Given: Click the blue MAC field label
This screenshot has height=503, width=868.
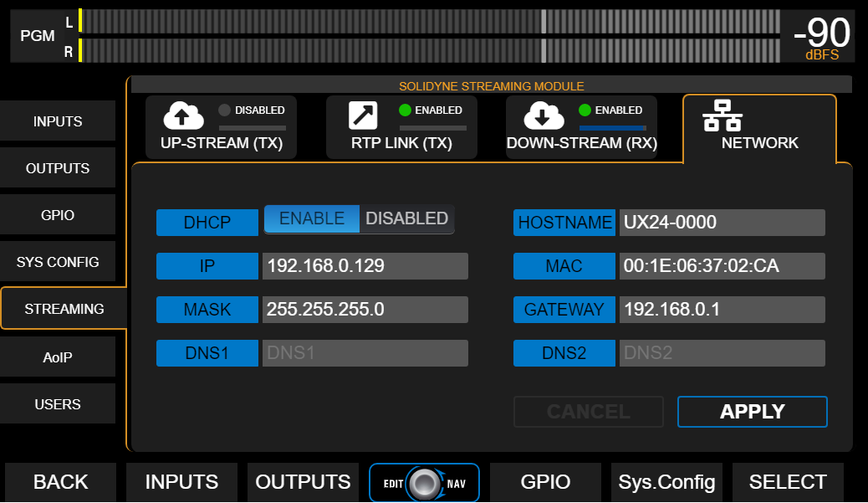Looking at the screenshot, I should [x=564, y=266].
